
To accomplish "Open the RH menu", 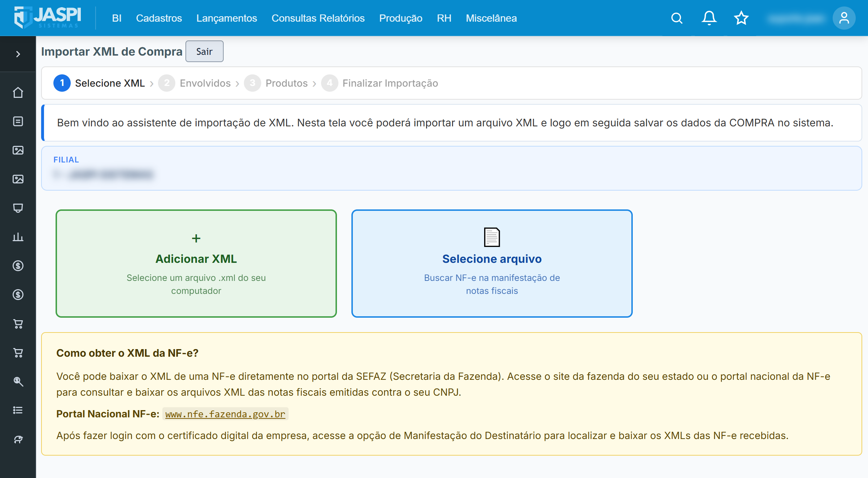I will click(x=444, y=18).
